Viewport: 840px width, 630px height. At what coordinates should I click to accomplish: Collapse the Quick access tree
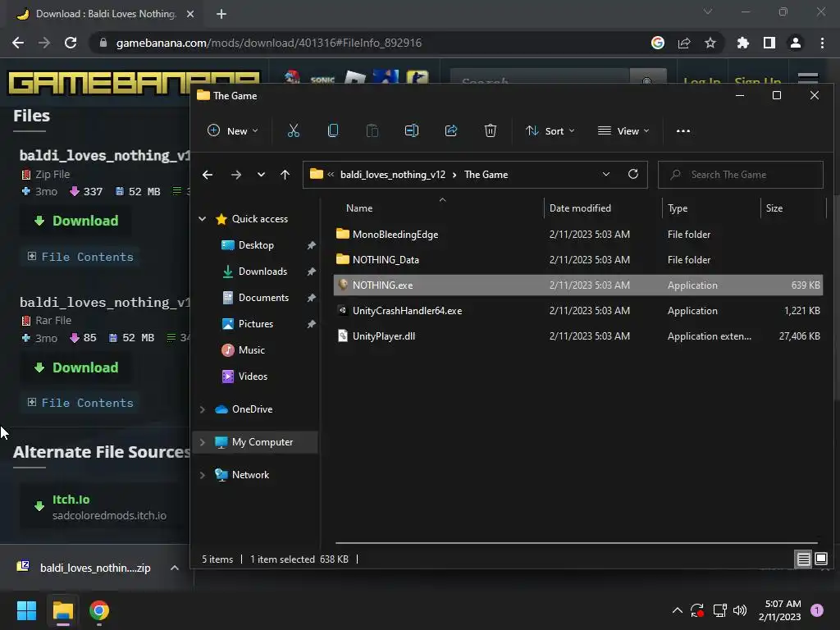pos(203,218)
